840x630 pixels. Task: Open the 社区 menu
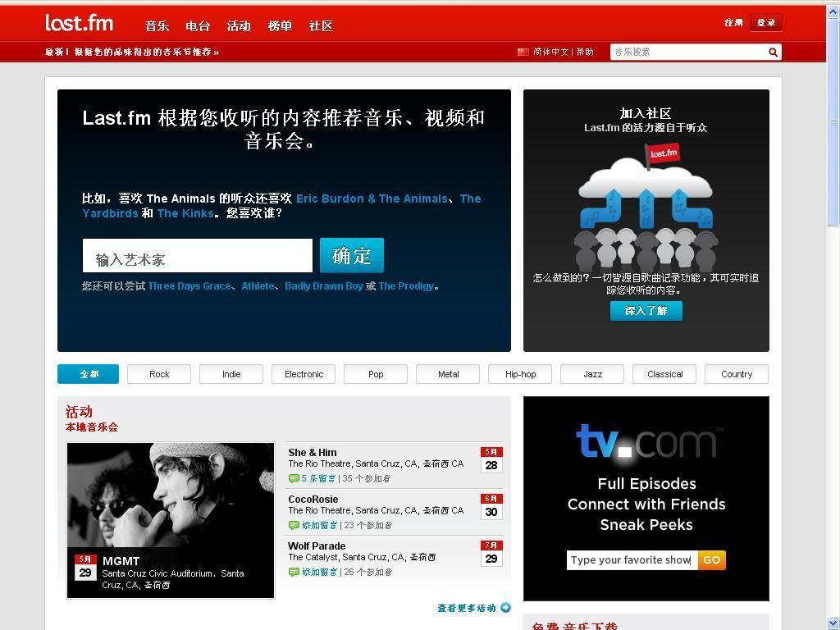click(321, 25)
